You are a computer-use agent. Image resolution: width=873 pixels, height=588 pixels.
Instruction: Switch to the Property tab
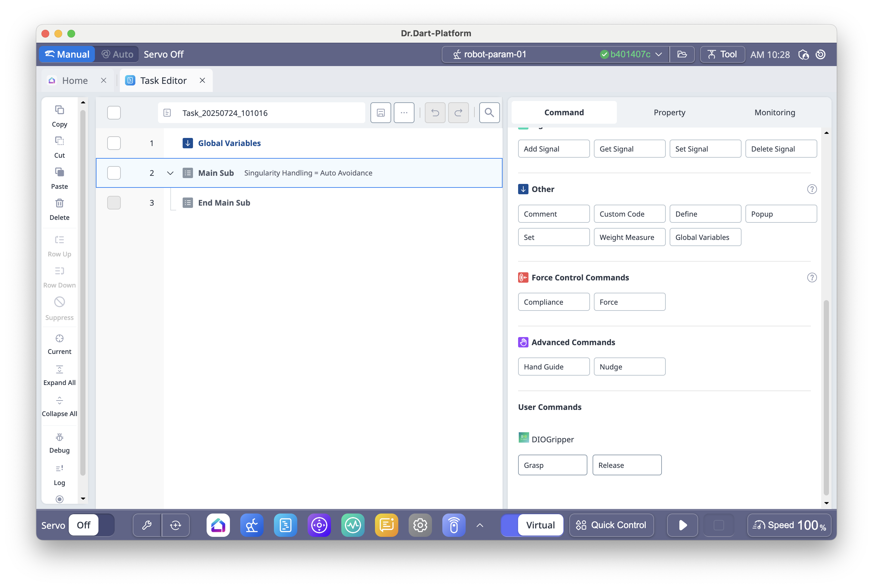669,112
